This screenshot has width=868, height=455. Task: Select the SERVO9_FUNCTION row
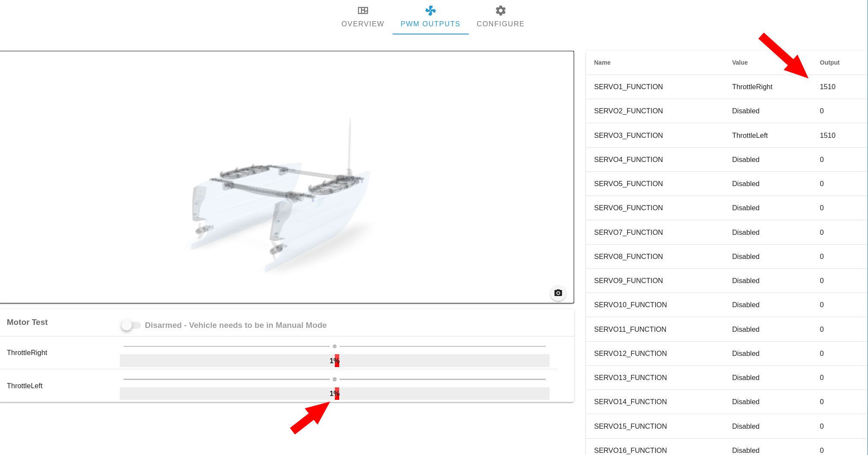[x=727, y=281]
